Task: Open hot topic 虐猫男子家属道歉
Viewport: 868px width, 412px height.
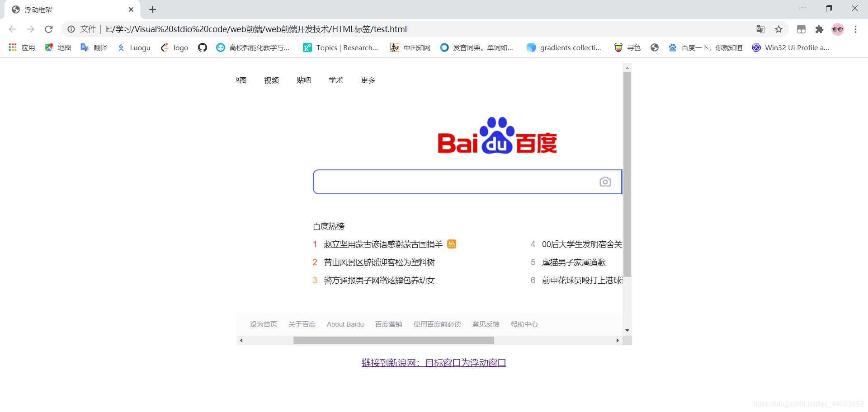Action: coord(574,262)
